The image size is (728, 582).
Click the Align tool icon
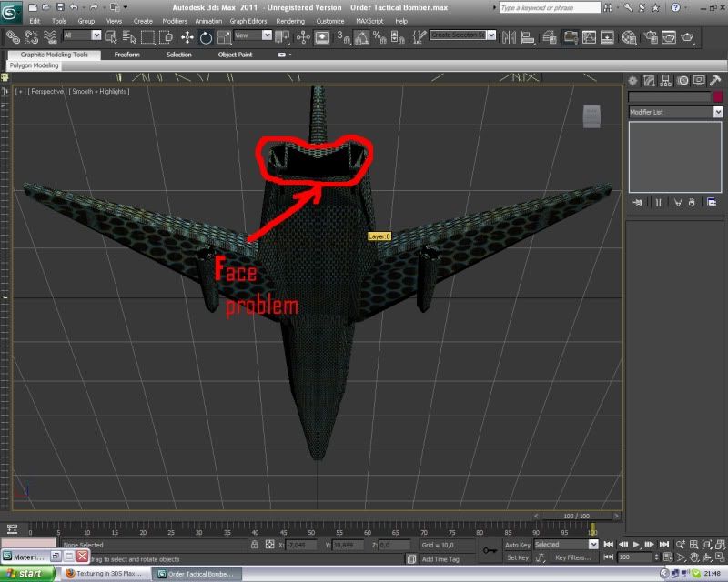pos(528,37)
